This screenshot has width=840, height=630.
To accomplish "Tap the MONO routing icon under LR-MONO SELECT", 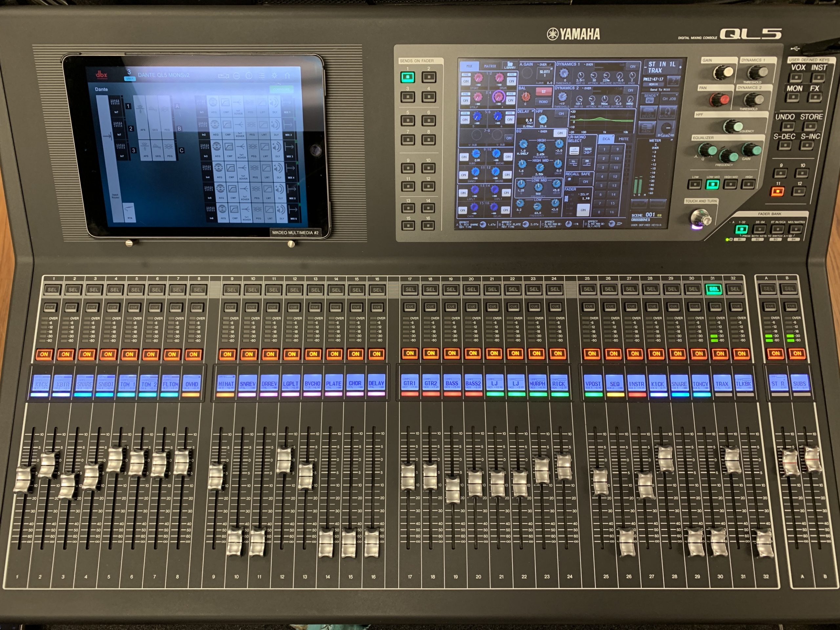I will (588, 150).
